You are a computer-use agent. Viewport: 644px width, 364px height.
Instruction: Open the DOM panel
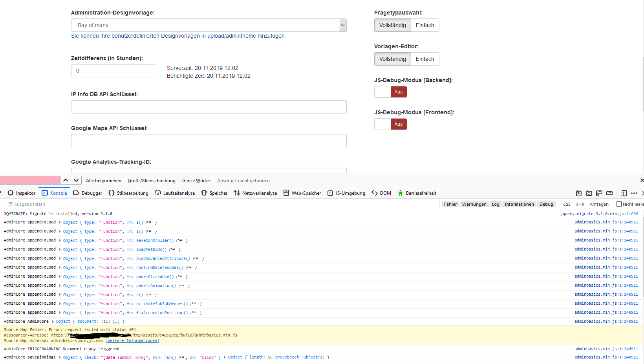[x=381, y=193]
